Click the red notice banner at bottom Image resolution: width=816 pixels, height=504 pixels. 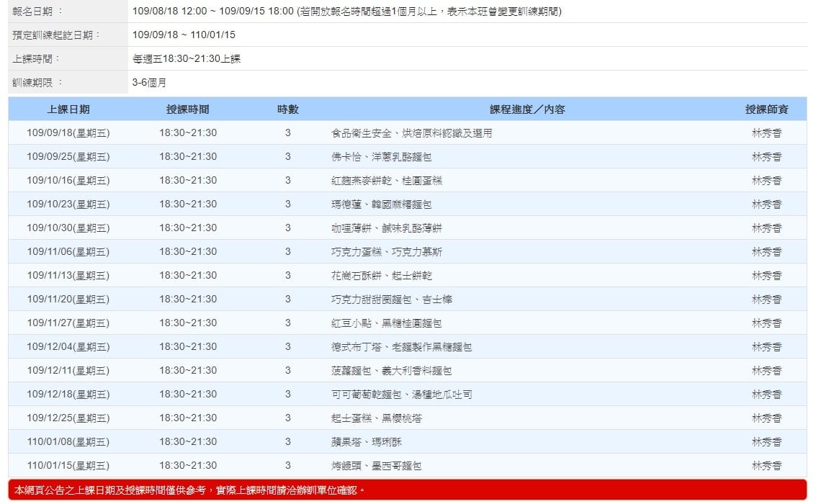(408, 490)
